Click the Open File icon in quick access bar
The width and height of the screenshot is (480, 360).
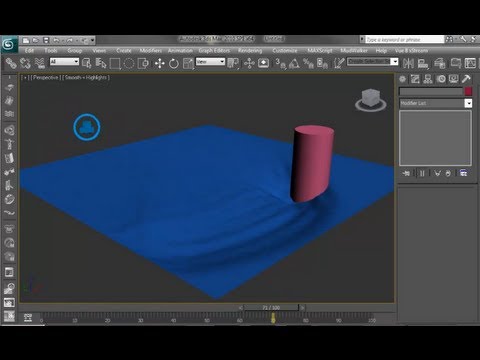[36, 40]
